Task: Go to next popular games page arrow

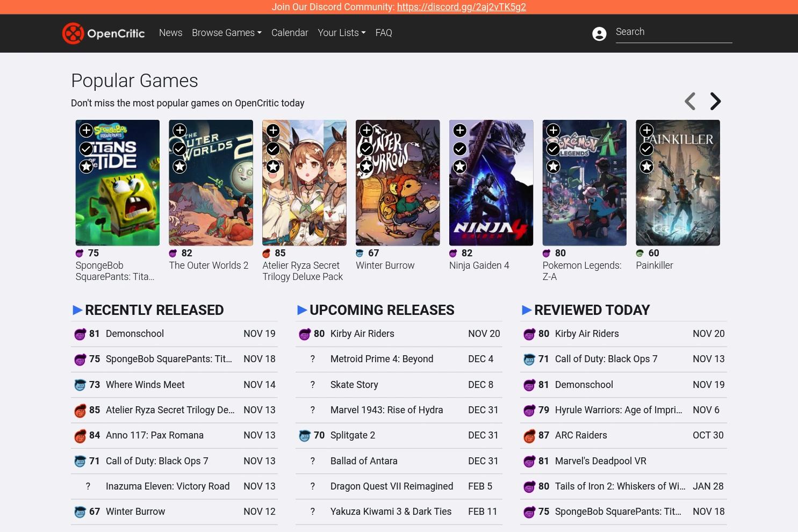Action: click(x=715, y=101)
